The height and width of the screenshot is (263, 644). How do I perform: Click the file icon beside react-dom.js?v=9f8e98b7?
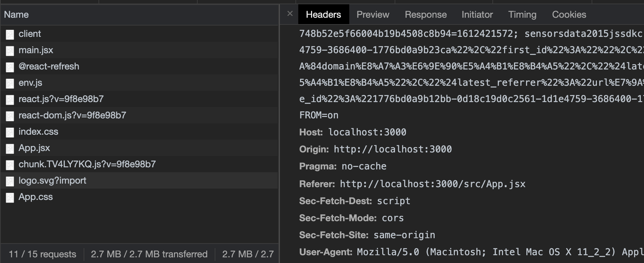click(10, 116)
